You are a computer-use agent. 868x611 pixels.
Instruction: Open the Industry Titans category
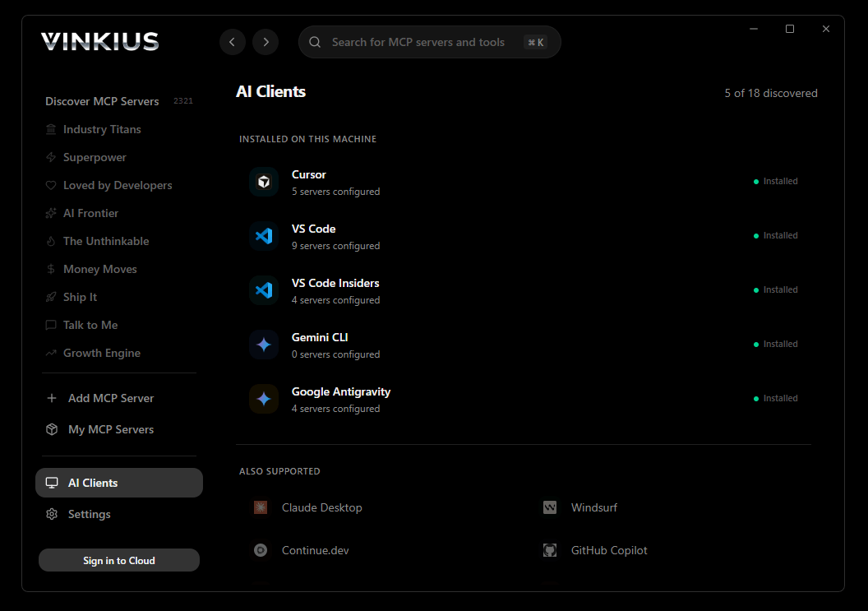click(x=102, y=129)
